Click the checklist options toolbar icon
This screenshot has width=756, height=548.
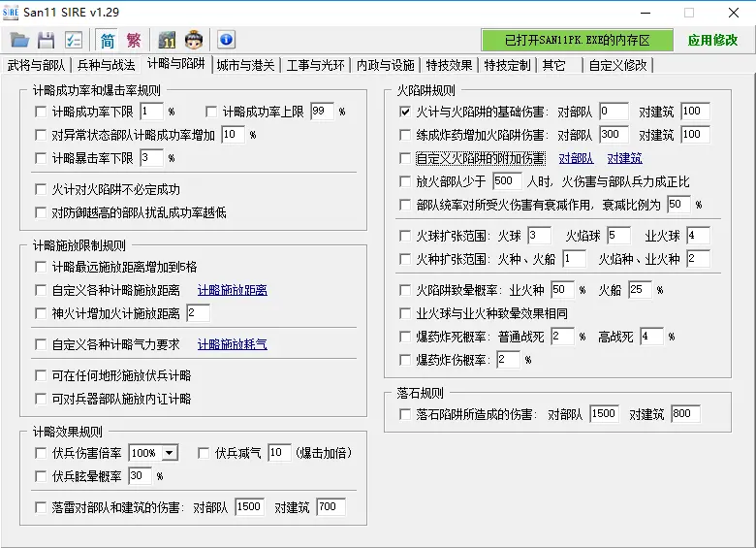click(x=74, y=40)
